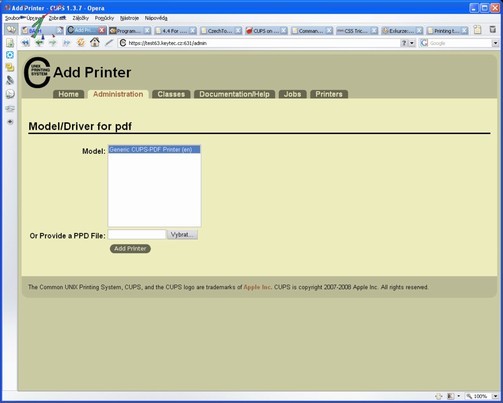Click the Rewind navigation icon

coord(25,43)
